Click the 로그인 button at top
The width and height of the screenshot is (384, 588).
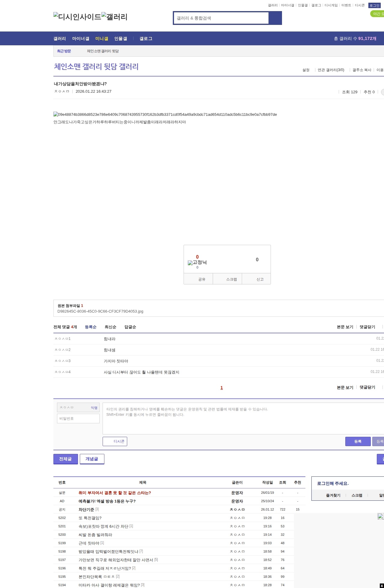point(374,5)
